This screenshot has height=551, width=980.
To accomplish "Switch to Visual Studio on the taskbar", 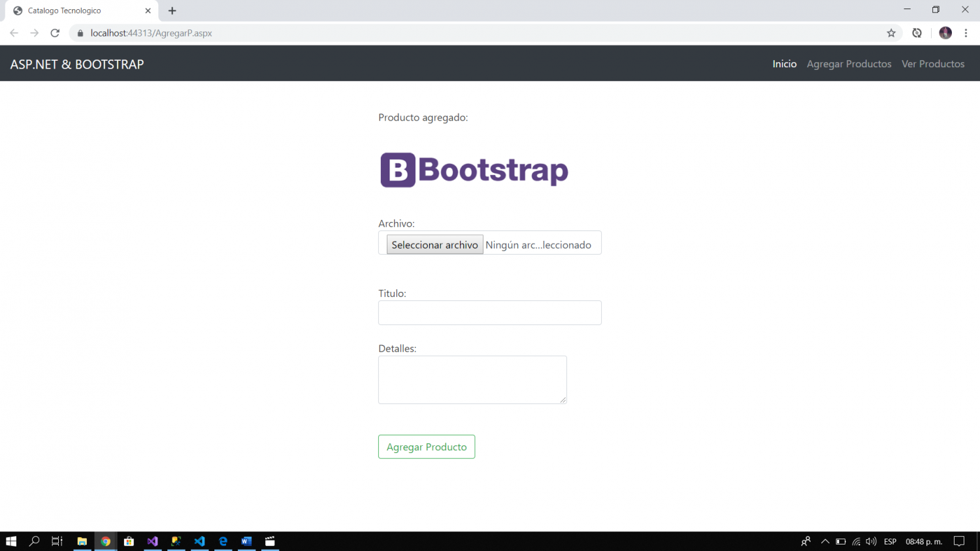I will (153, 541).
